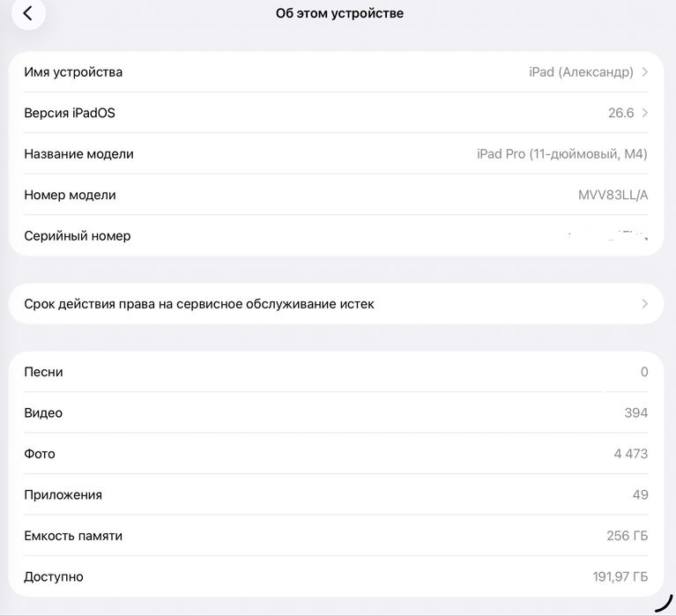676x616 pixels.
Task: Select the 'Приложения' row label
Action: (63, 495)
